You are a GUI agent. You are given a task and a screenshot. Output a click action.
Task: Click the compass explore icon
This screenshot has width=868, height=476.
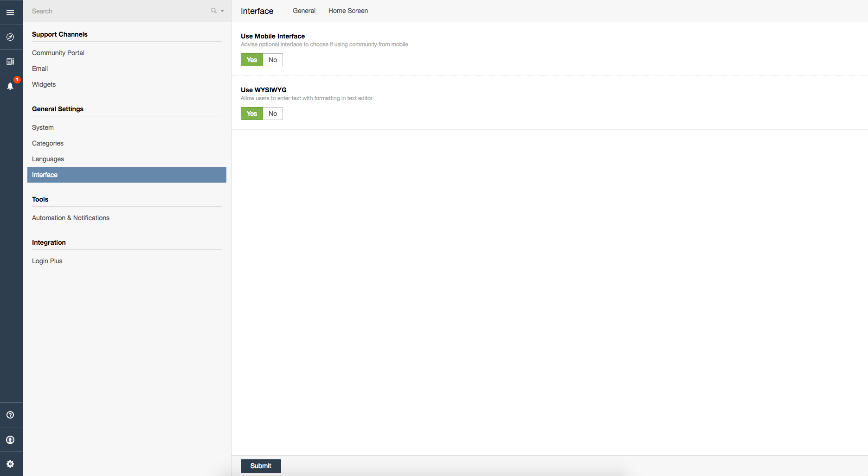pos(10,37)
